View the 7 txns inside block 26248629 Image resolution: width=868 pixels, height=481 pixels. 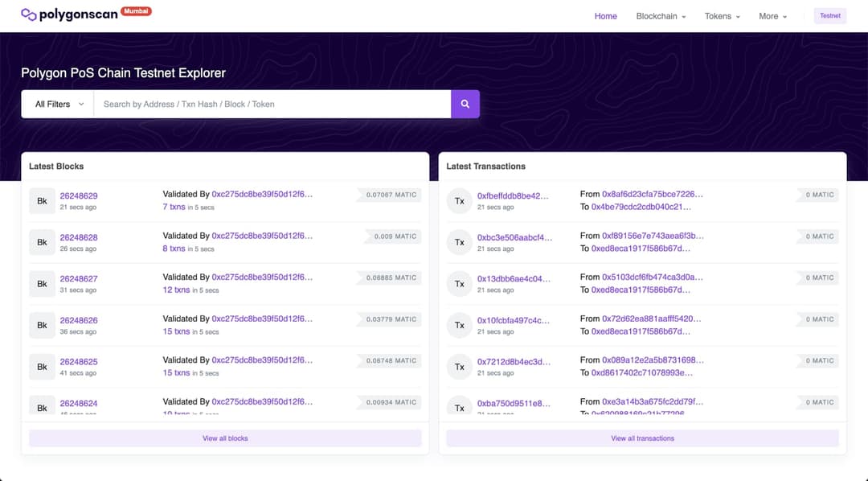point(174,207)
